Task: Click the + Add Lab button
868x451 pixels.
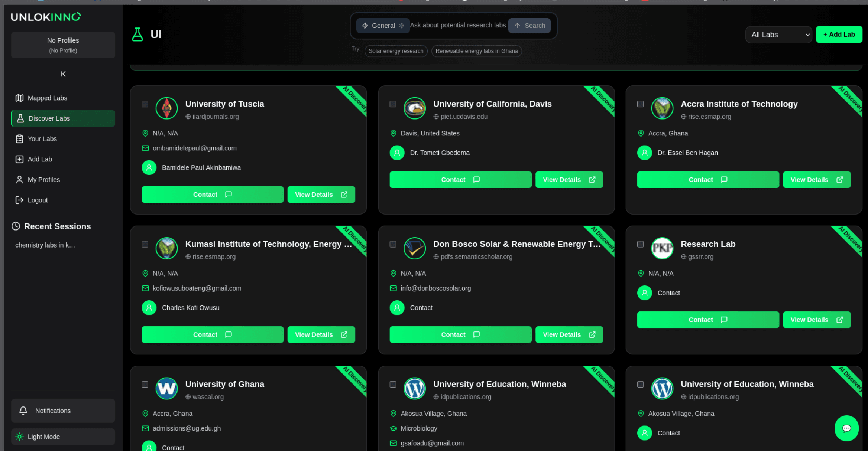Action: click(839, 34)
